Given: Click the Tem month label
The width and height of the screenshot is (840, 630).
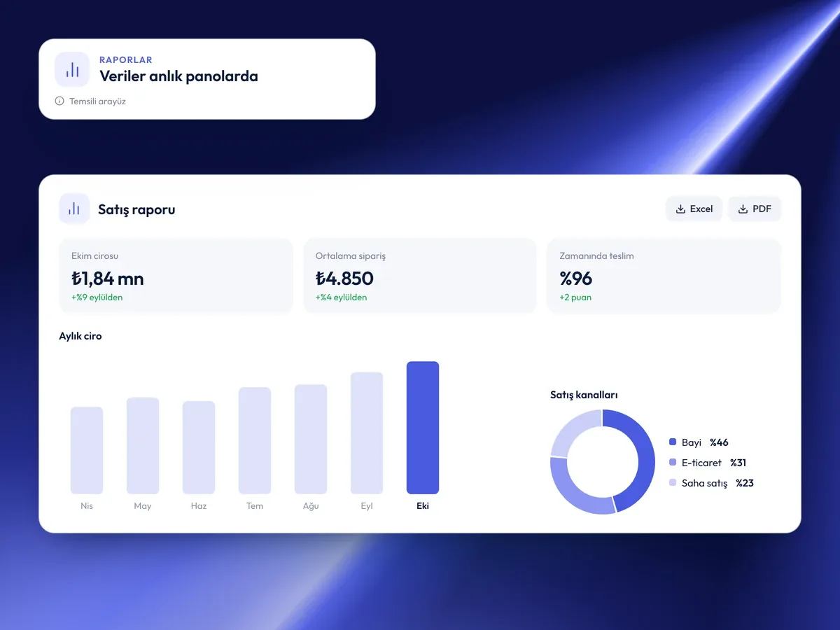Looking at the screenshot, I should pos(255,505).
